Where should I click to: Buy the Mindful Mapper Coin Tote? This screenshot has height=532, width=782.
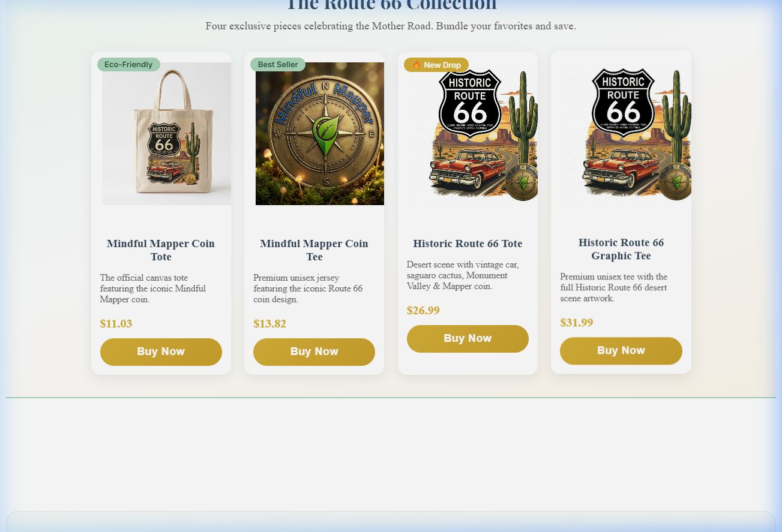[161, 352]
